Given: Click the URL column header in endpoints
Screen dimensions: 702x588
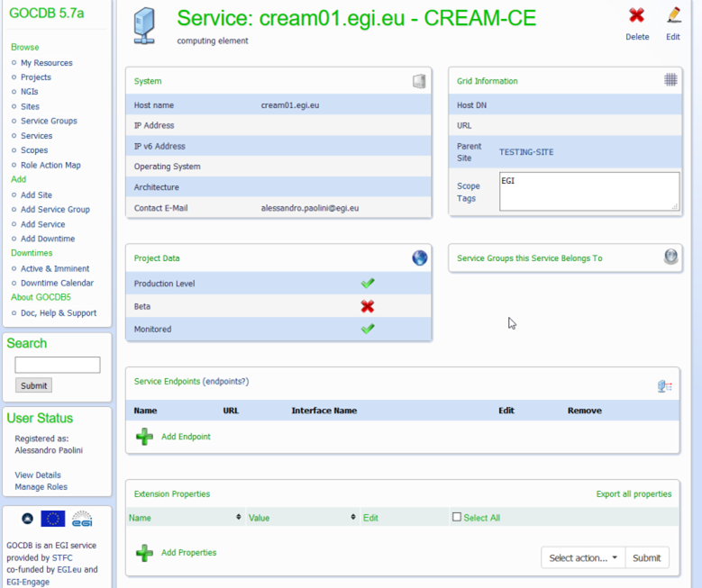Looking at the screenshot, I should (x=231, y=411).
